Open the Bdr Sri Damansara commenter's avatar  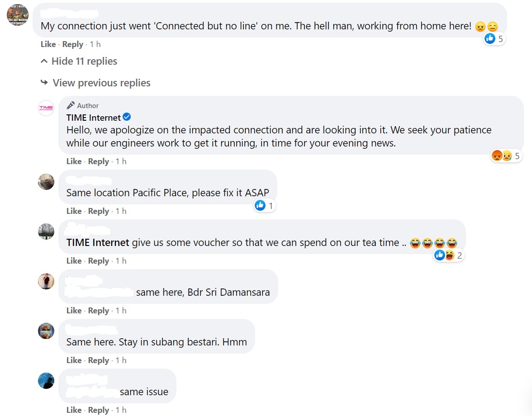[46, 281]
